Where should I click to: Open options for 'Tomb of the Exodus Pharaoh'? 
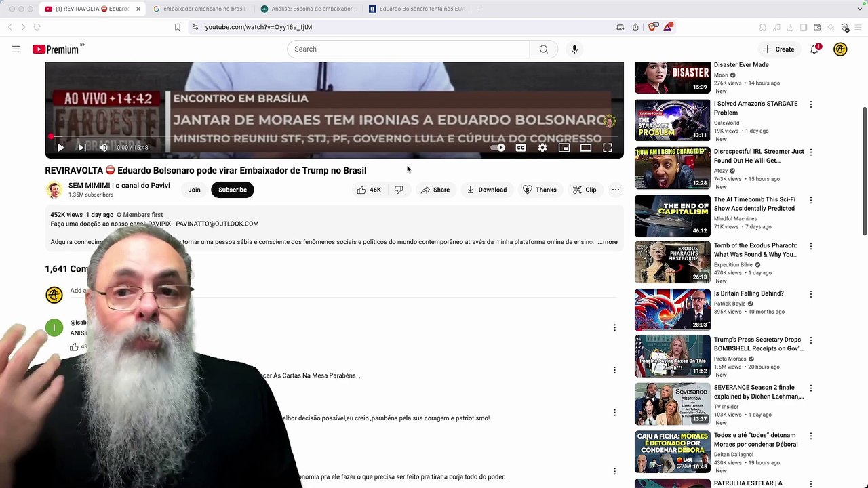point(810,247)
